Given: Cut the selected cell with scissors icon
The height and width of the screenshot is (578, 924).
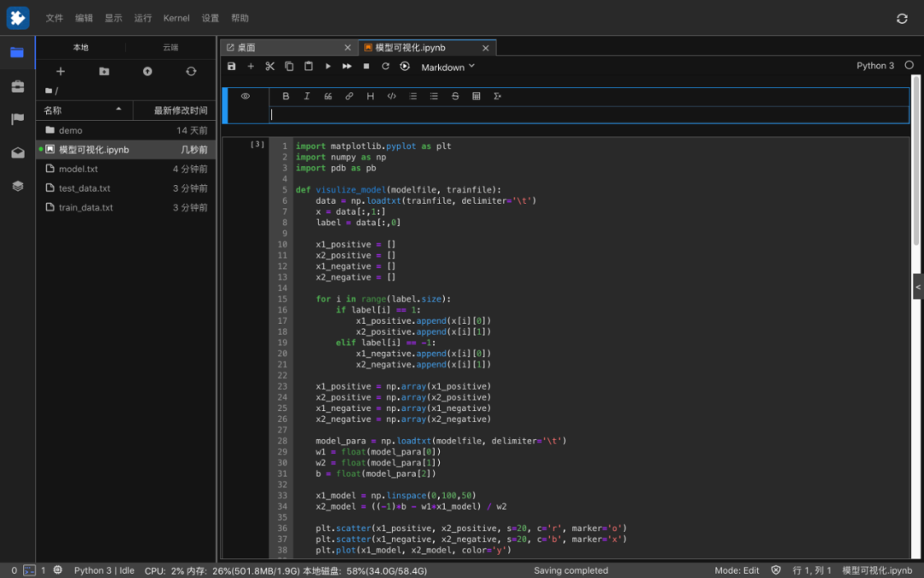Looking at the screenshot, I should click(x=269, y=67).
